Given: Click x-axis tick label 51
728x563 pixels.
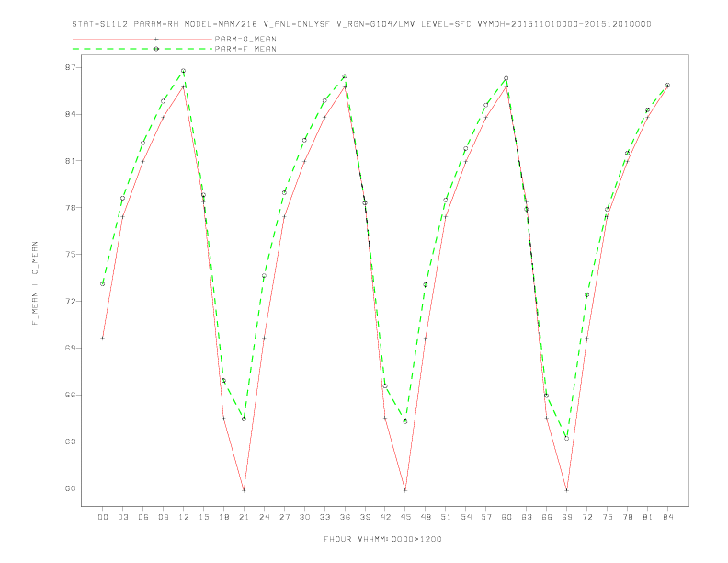Looking at the screenshot, I should click(x=446, y=517).
